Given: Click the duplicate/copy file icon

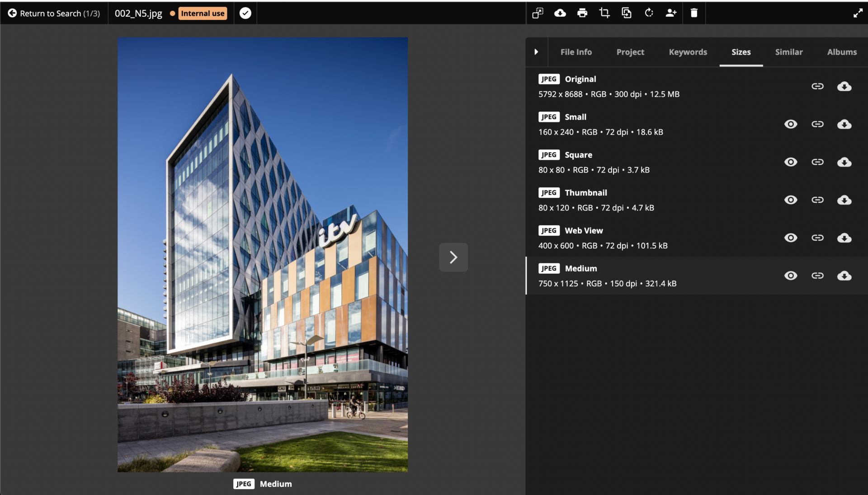Looking at the screenshot, I should [627, 13].
